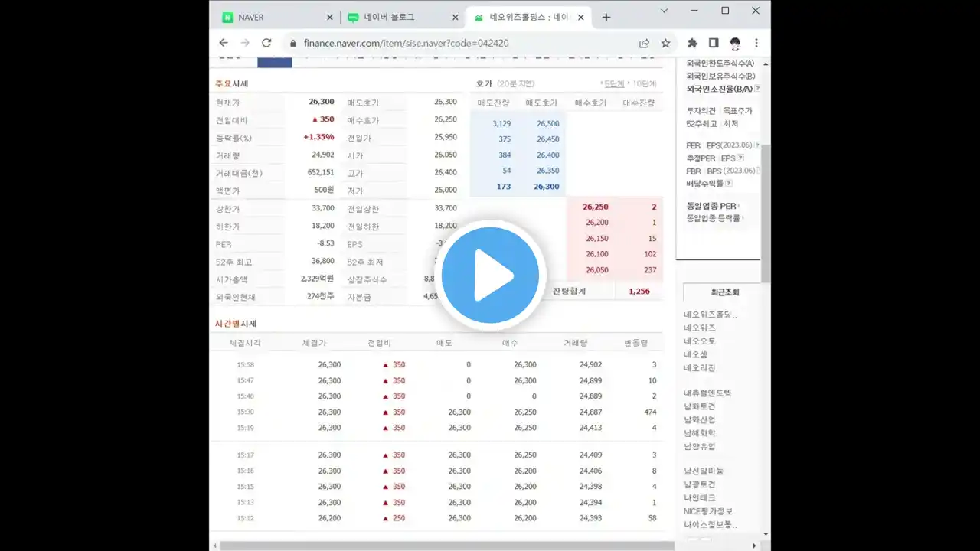The height and width of the screenshot is (551, 980).
Task: Click the padlock site info icon
Action: click(x=292, y=43)
